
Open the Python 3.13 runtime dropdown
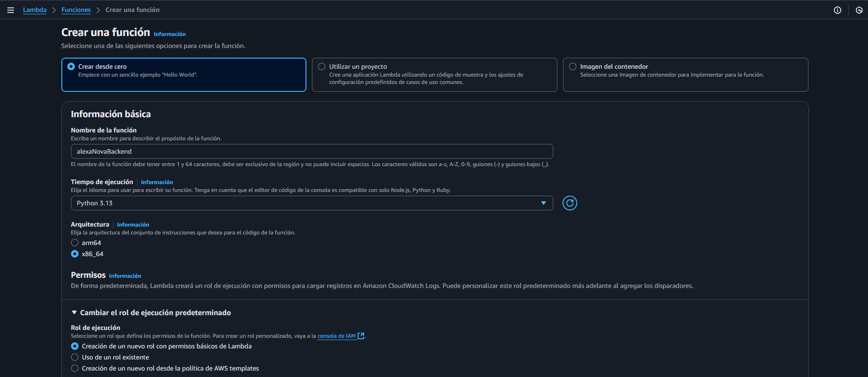pos(311,203)
